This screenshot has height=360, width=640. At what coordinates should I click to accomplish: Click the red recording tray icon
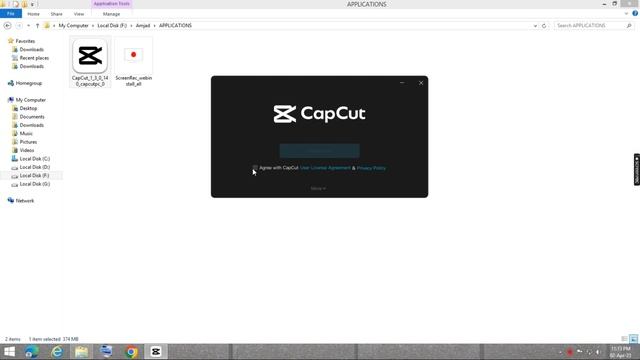[x=570, y=352]
